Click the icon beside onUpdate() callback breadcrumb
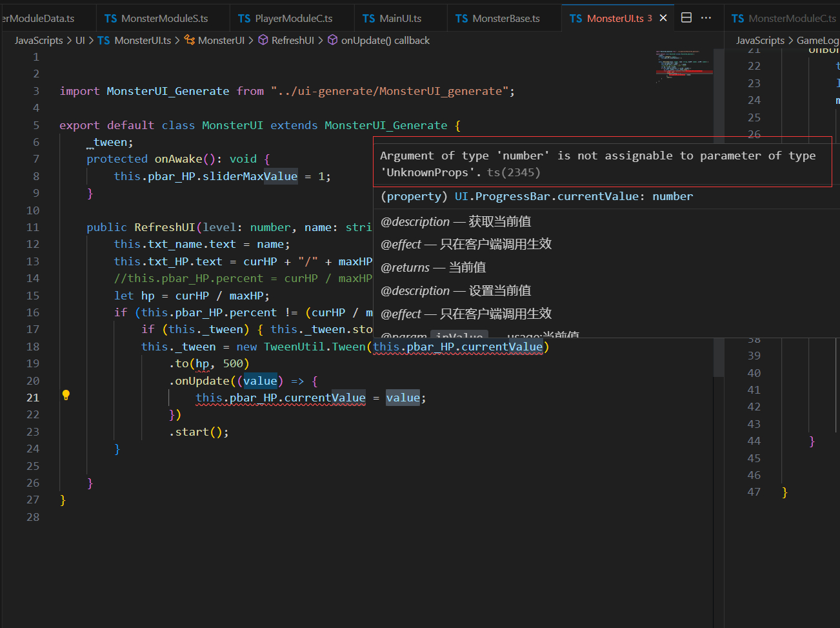 click(333, 40)
